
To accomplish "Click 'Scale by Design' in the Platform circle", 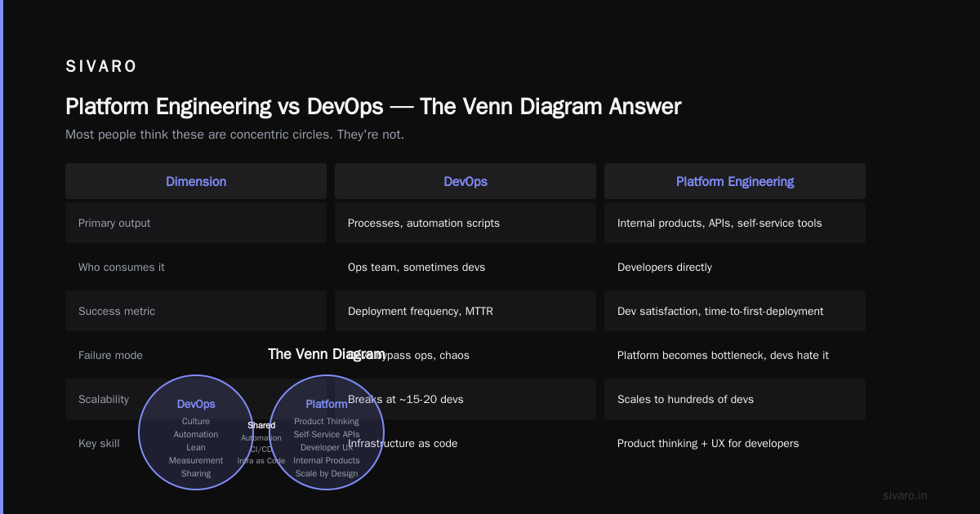I will click(x=327, y=473).
